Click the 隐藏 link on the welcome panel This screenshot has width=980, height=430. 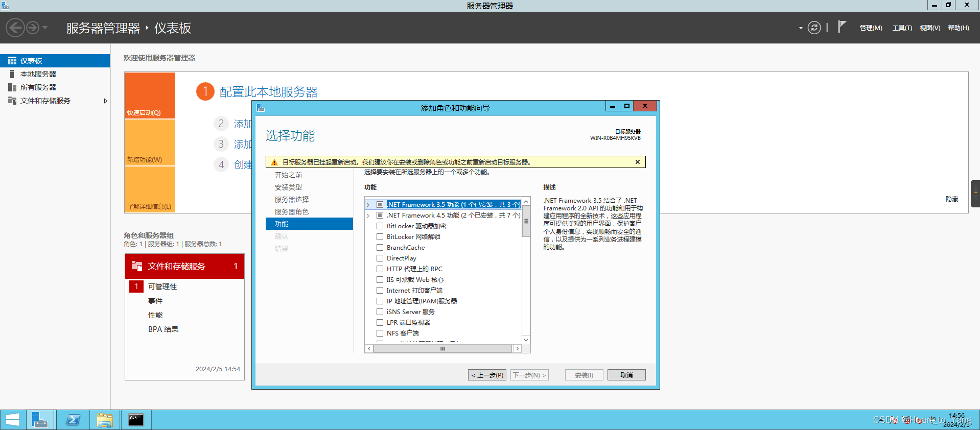[x=951, y=199]
